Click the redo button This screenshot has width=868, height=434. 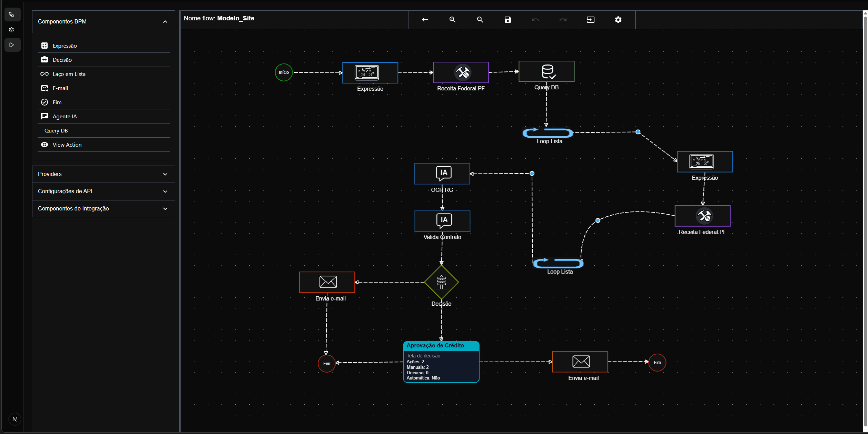coord(563,20)
